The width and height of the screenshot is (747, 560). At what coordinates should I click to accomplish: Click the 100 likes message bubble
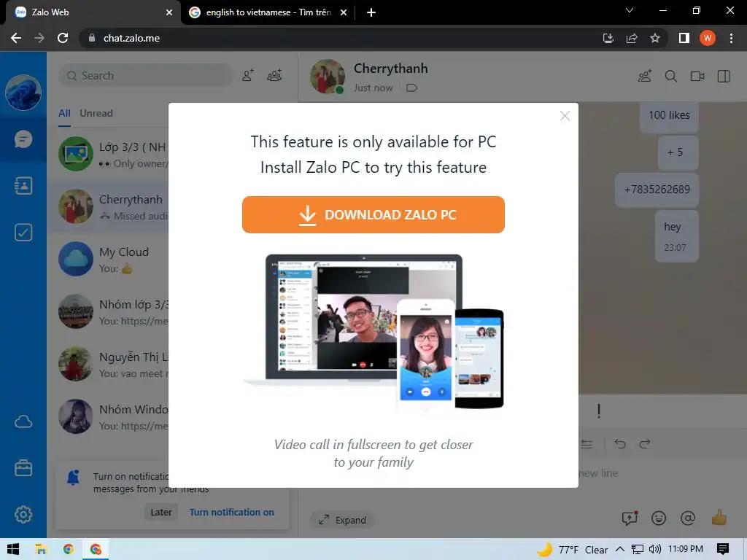pyautogui.click(x=669, y=116)
